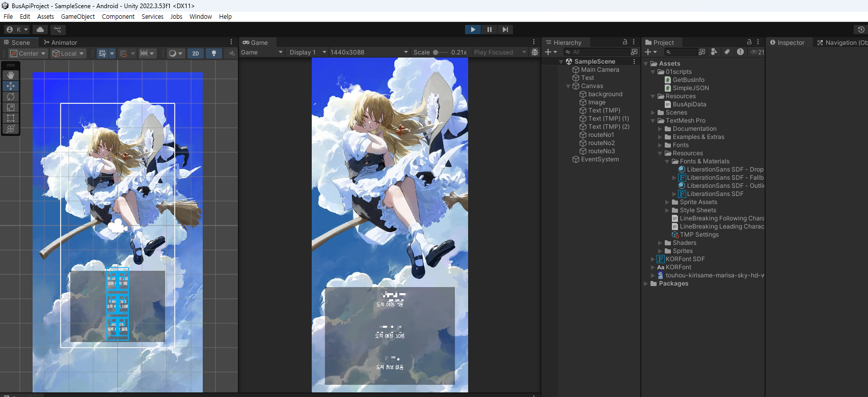Toggle Scene view audio mute
Image resolution: width=868 pixels, height=397 pixels.
click(232, 53)
